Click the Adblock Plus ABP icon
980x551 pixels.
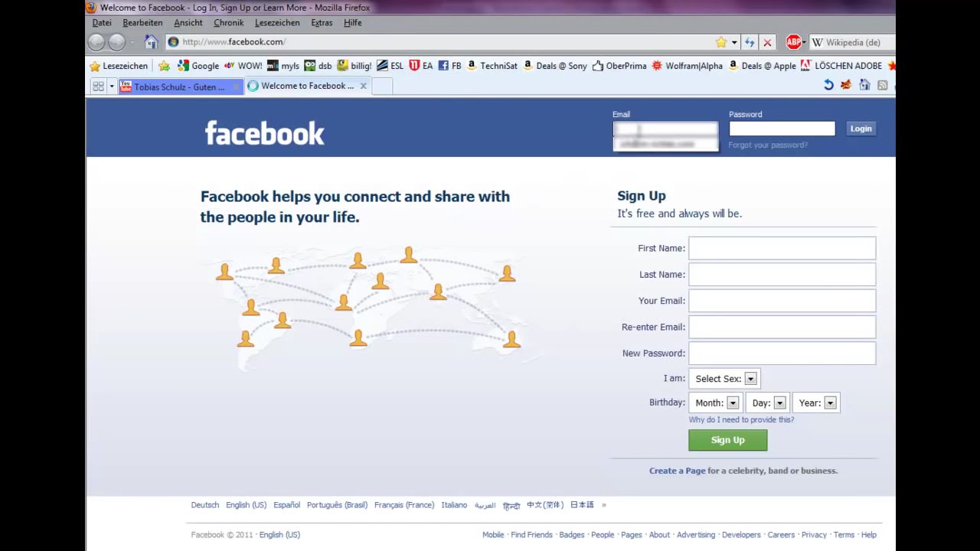(793, 42)
